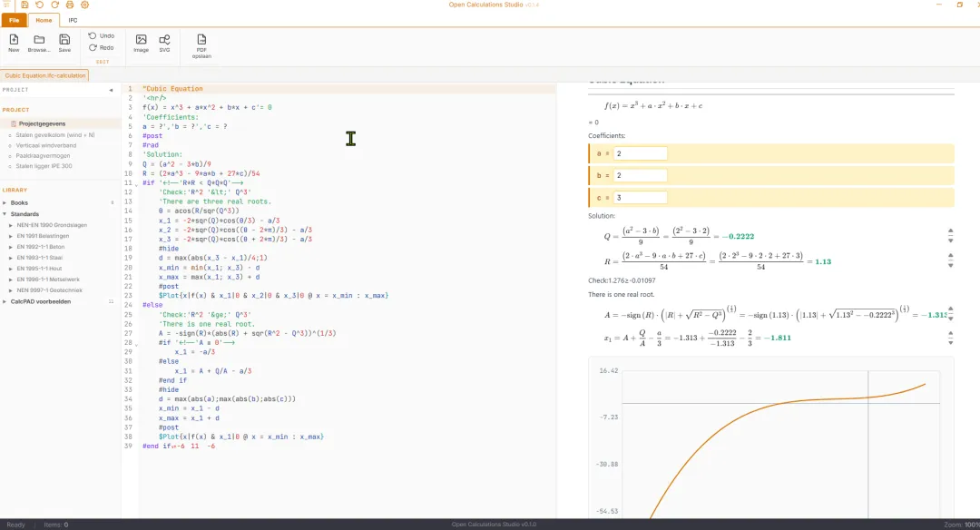The width and height of the screenshot is (980, 530).
Task: Fold the nested #if block at line 28
Action: point(136,344)
